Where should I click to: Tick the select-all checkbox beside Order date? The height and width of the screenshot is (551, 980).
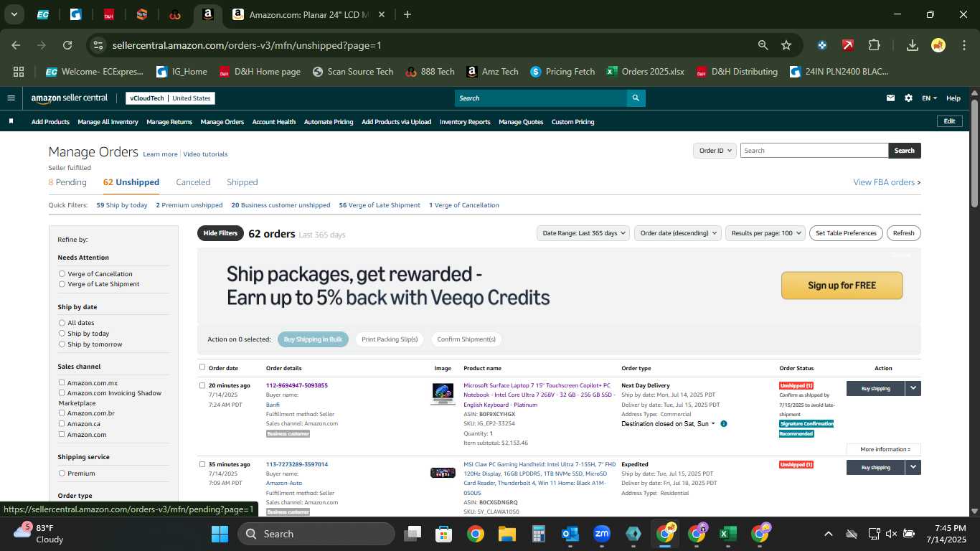point(202,367)
